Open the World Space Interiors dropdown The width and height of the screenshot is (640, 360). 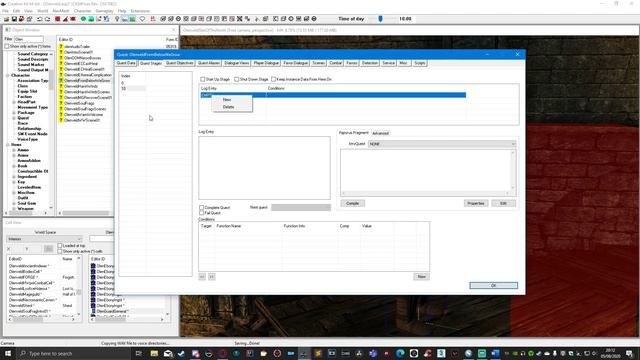44,239
